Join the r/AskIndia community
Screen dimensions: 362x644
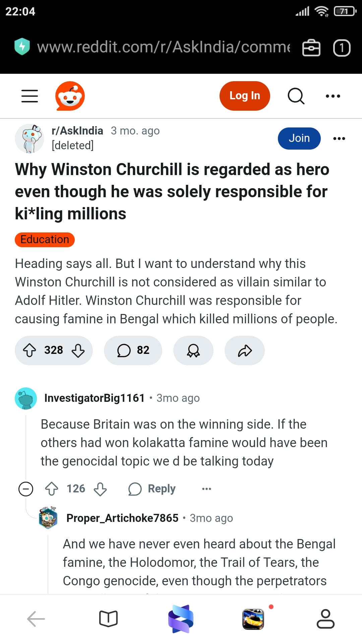click(x=299, y=138)
